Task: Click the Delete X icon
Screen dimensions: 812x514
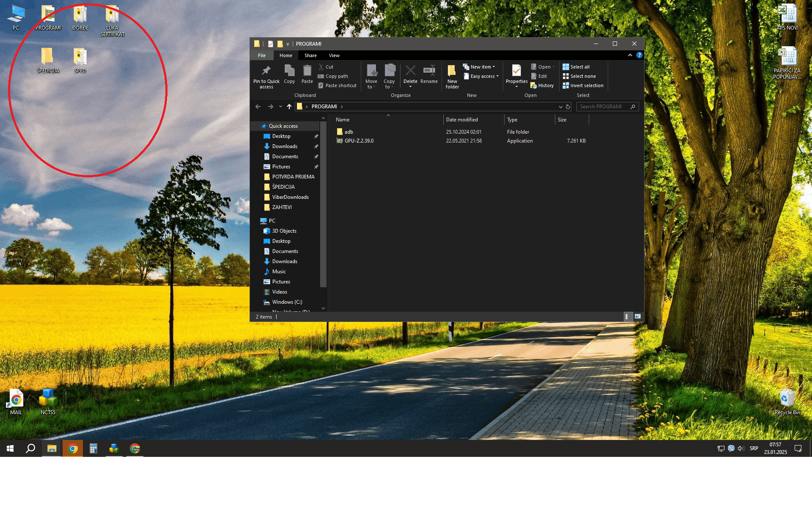Action: (x=410, y=71)
